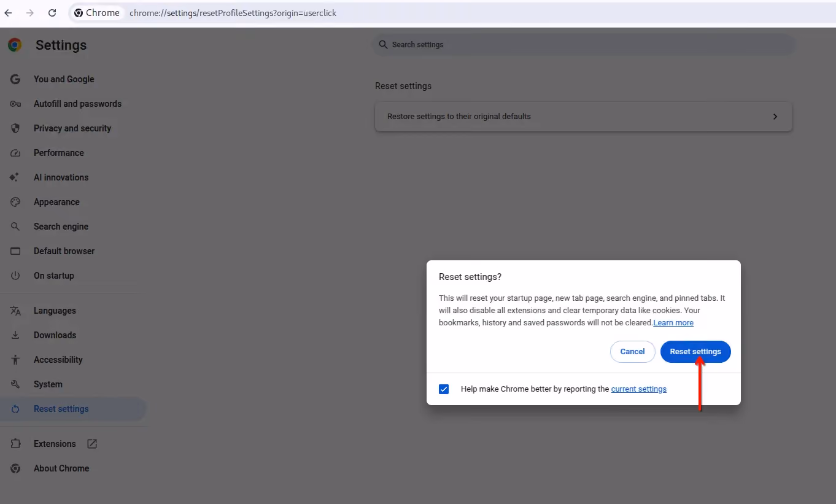Click the About Chrome logo icon

15,468
